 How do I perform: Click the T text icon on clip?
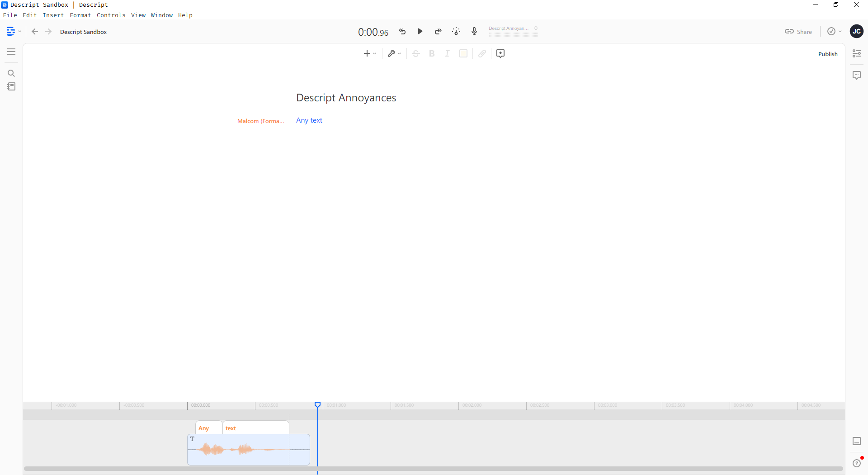pos(192,439)
